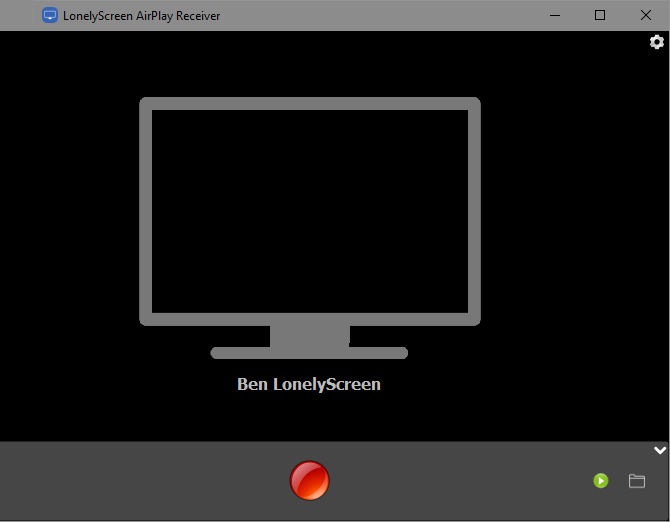Collapse the bottom control bar chevron
The image size is (670, 522).
(660, 450)
